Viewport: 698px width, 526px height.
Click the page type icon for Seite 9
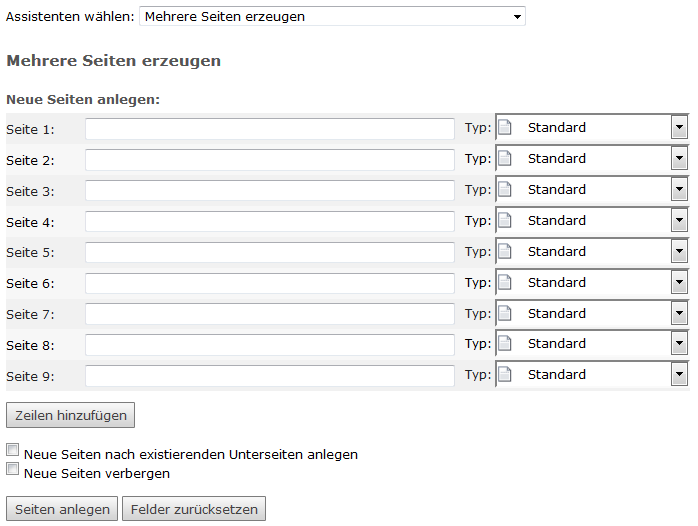(x=505, y=375)
